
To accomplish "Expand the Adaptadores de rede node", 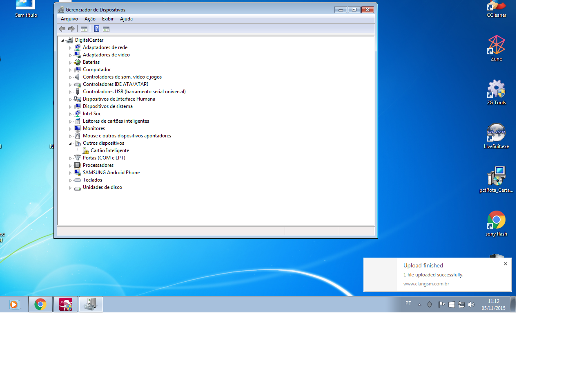I will click(x=70, y=48).
